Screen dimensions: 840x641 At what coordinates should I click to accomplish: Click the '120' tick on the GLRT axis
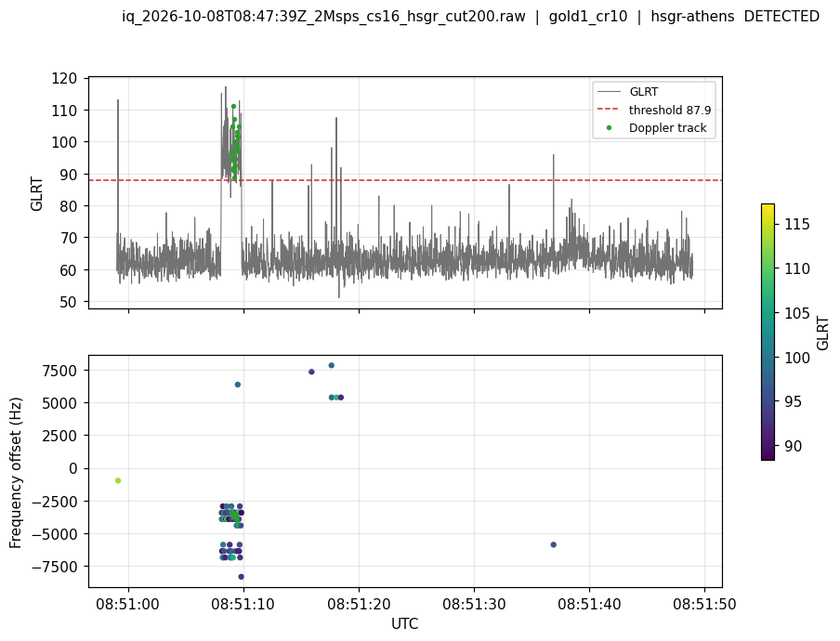click(x=64, y=78)
